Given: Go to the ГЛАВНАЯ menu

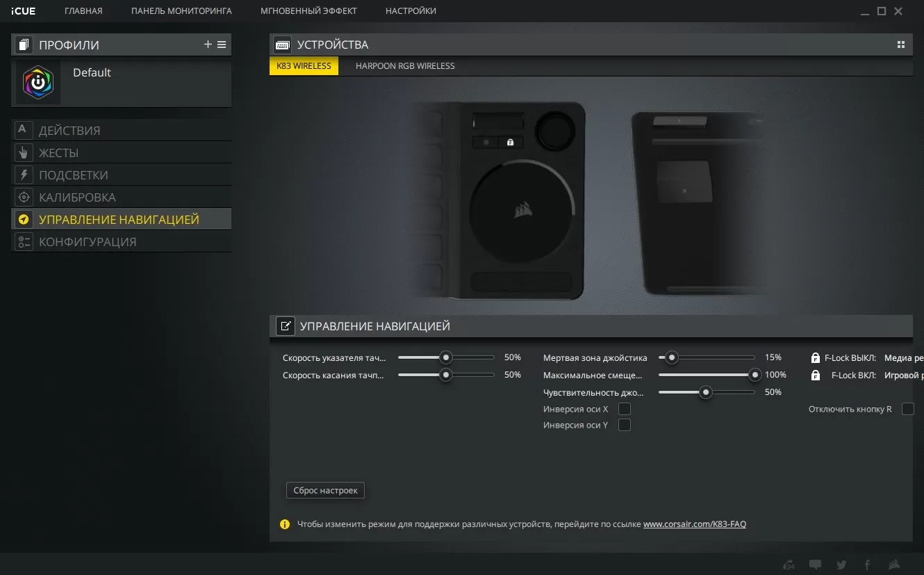Looking at the screenshot, I should tap(83, 11).
